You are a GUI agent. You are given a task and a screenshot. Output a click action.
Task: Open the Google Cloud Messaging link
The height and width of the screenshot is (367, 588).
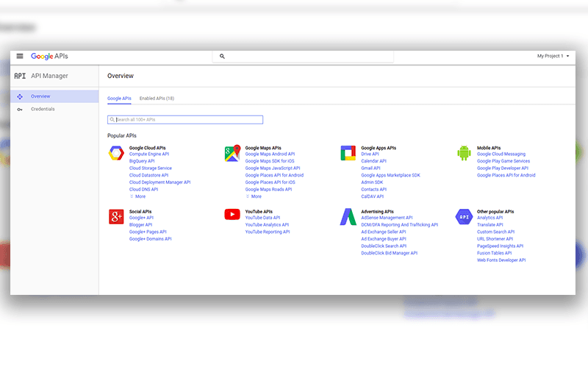pos(501,154)
